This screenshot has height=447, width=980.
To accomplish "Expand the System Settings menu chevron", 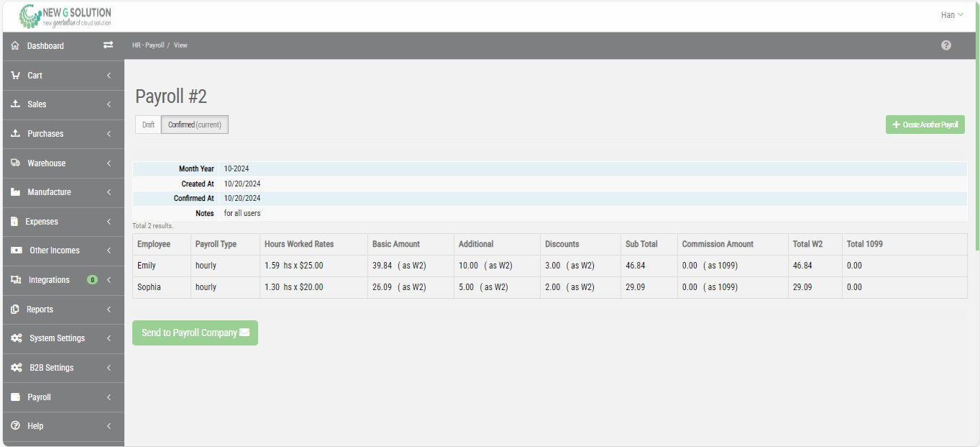I will 109,338.
